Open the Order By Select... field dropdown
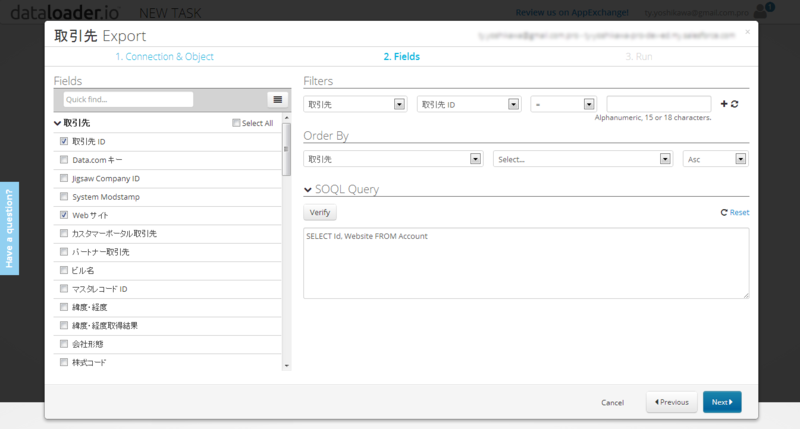 coord(583,159)
